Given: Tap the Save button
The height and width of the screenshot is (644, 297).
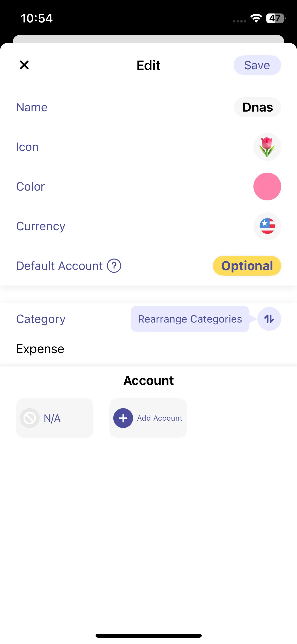Looking at the screenshot, I should 257,65.
